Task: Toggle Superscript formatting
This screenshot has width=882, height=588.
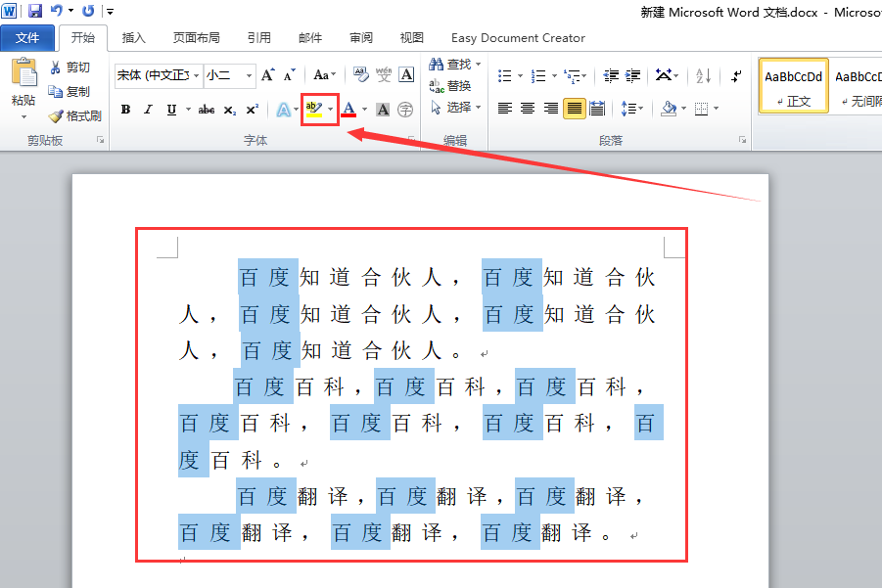Action: [x=253, y=109]
